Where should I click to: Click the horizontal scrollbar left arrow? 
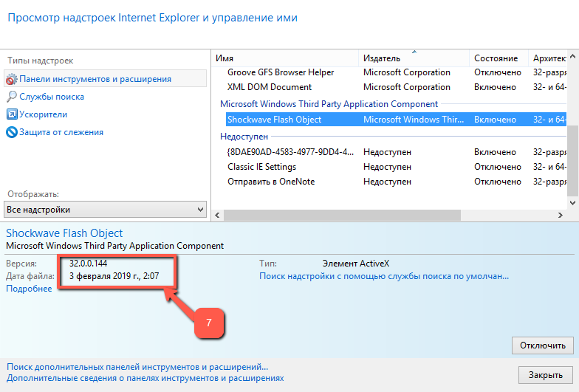(x=217, y=216)
